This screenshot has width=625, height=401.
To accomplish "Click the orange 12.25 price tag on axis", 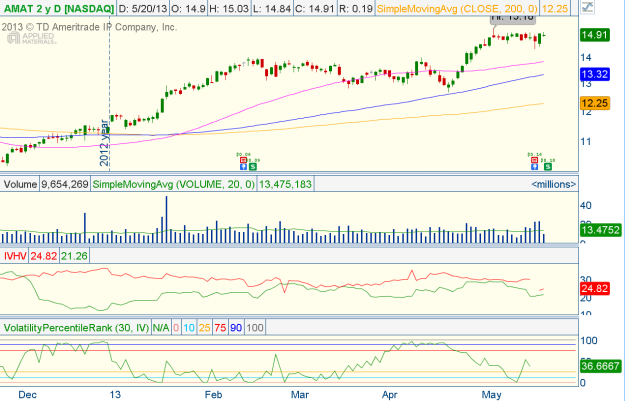I will click(596, 104).
